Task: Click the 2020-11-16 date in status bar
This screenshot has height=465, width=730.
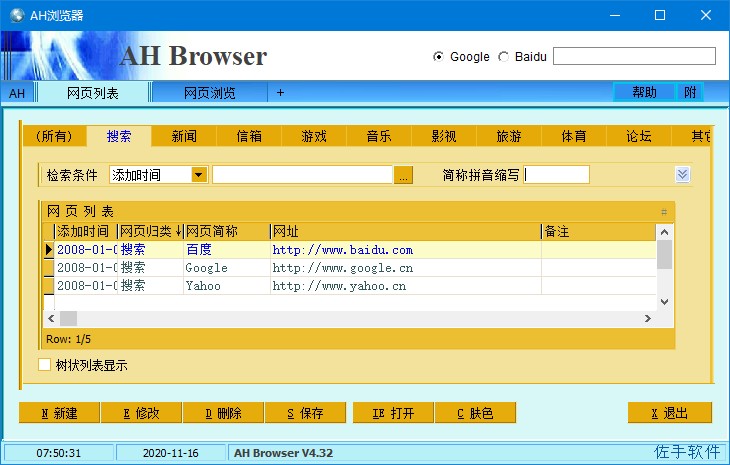Action: (x=170, y=453)
